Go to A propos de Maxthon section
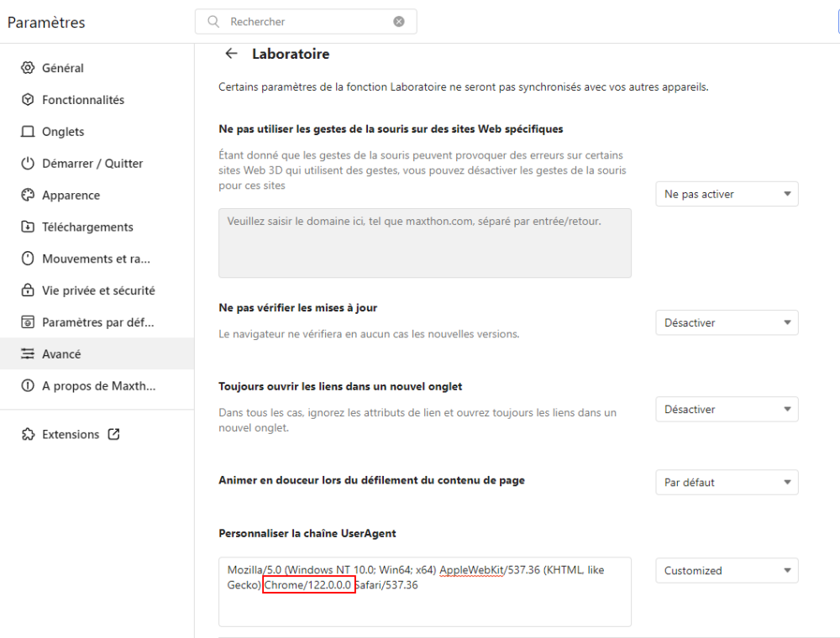Screen dimensions: 840x638 [98, 386]
